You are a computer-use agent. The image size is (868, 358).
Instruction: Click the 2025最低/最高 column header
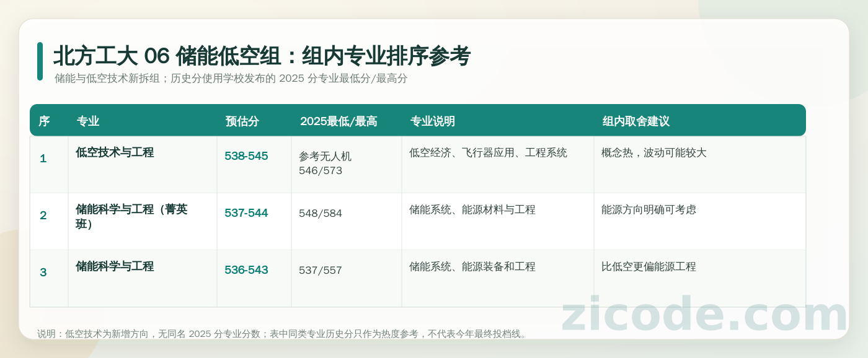[339, 121]
